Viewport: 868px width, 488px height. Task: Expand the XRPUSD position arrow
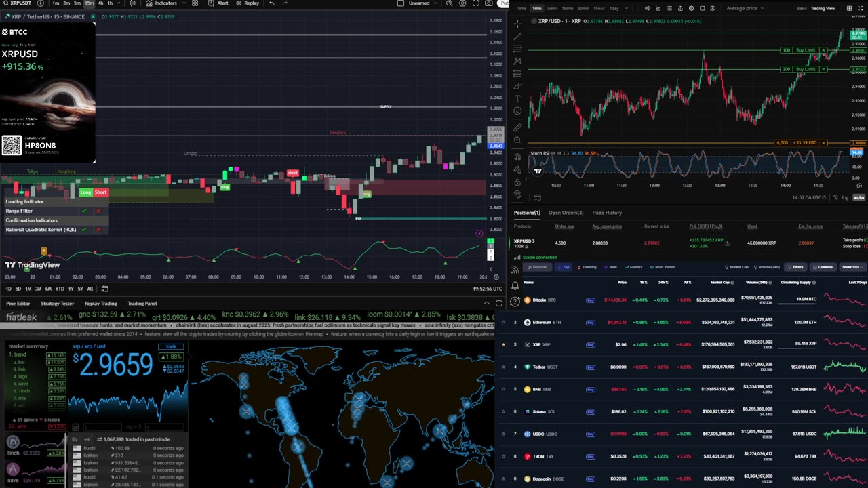click(x=534, y=241)
